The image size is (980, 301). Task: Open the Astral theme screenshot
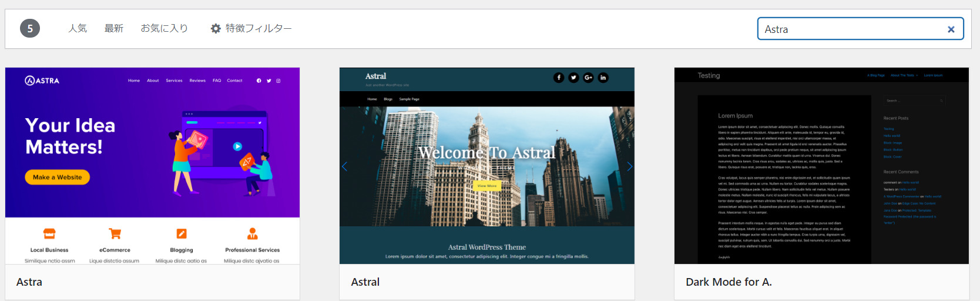point(487,166)
